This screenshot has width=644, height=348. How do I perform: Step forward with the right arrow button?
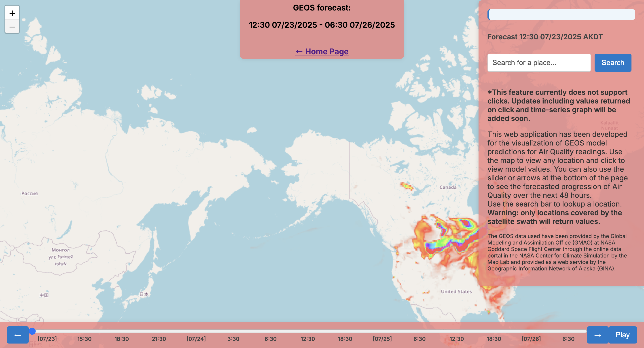tap(598, 335)
